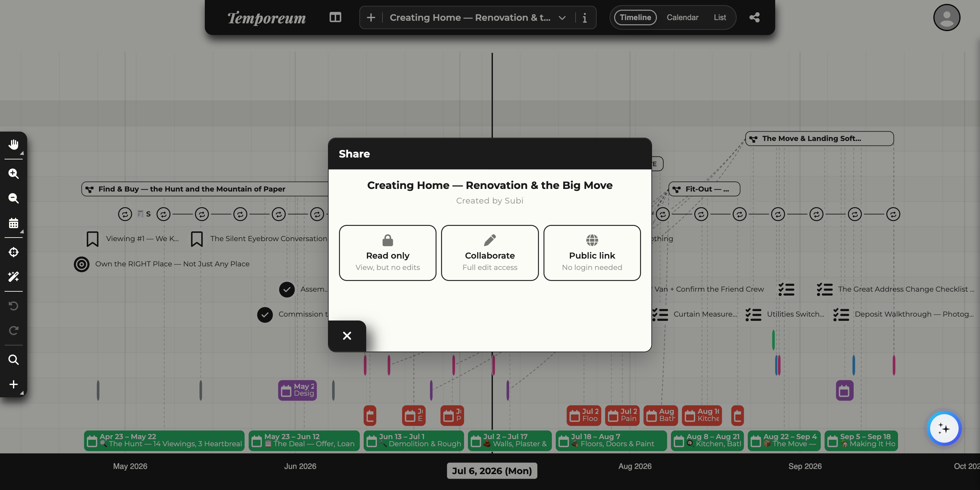This screenshot has width=980, height=490.
Task: Switch to Calendar view tab
Action: click(682, 17)
